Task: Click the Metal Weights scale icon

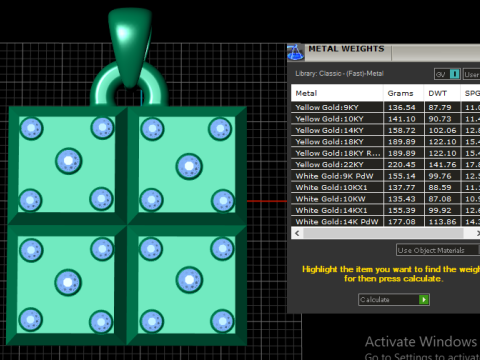Action: [295, 52]
